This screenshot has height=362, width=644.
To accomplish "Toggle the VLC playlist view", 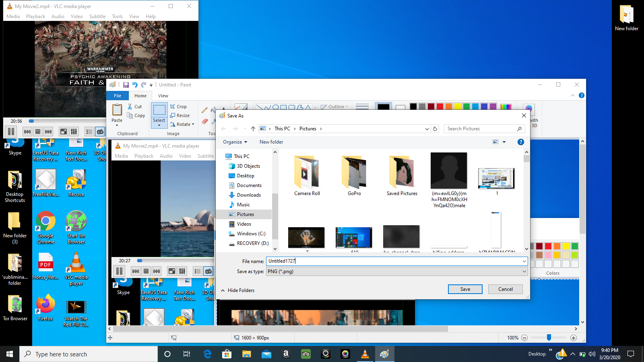I will point(89,132).
